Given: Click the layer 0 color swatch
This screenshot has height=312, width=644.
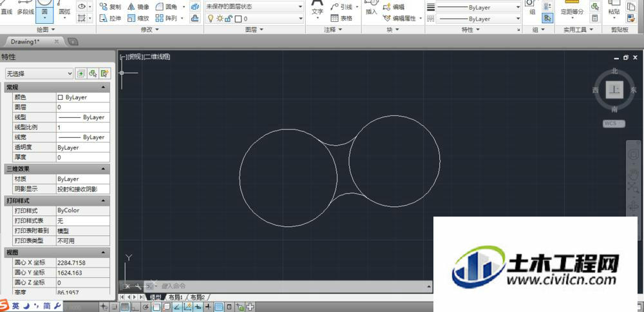Looking at the screenshot, I should [x=238, y=19].
